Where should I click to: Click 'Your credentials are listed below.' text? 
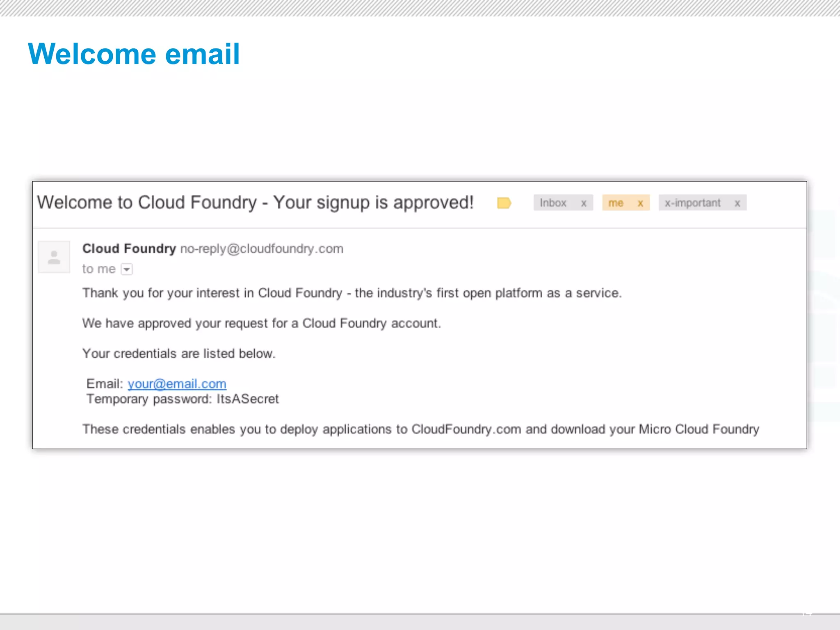click(179, 354)
